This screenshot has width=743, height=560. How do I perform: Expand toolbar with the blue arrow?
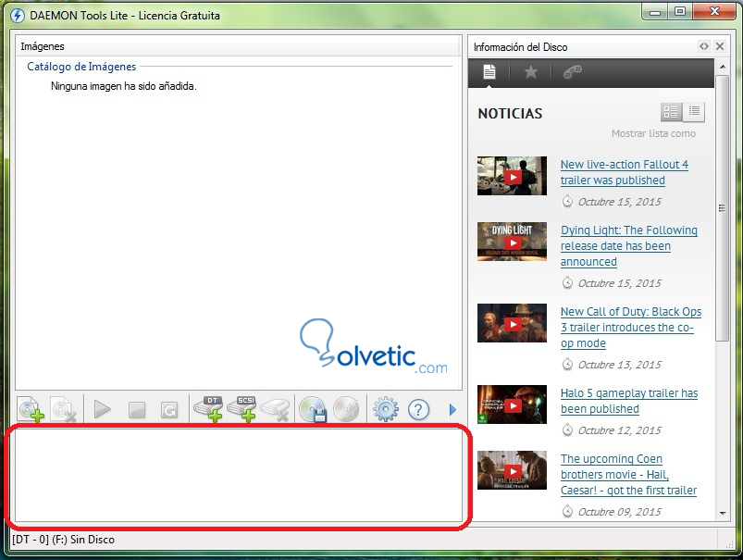tap(452, 410)
